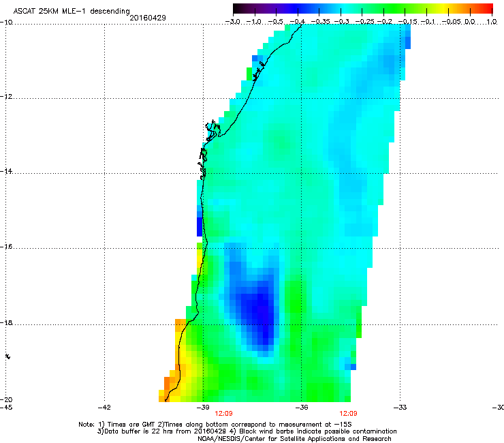This screenshot has height=443, width=504.
Task: Select the -20 latitude axis label
Action: click(6, 399)
